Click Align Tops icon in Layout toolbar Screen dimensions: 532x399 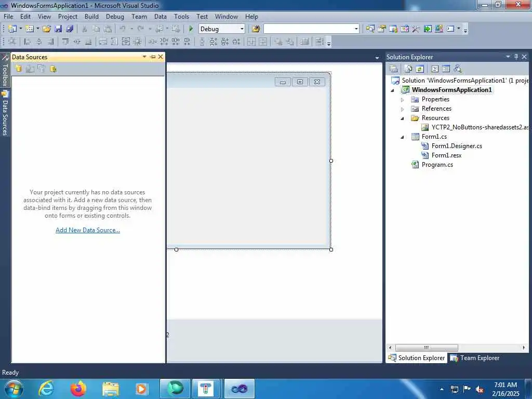point(65,42)
